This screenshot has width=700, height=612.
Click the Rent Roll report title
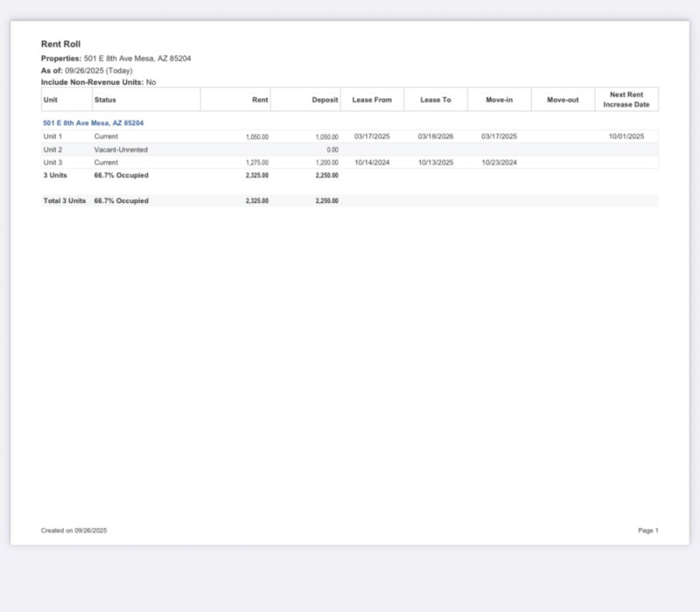[x=60, y=44]
